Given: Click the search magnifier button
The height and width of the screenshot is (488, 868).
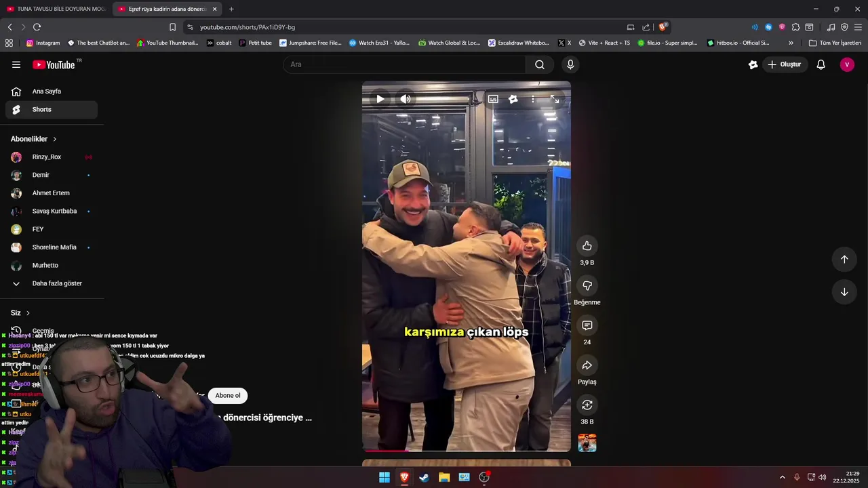Looking at the screenshot, I should [540, 64].
